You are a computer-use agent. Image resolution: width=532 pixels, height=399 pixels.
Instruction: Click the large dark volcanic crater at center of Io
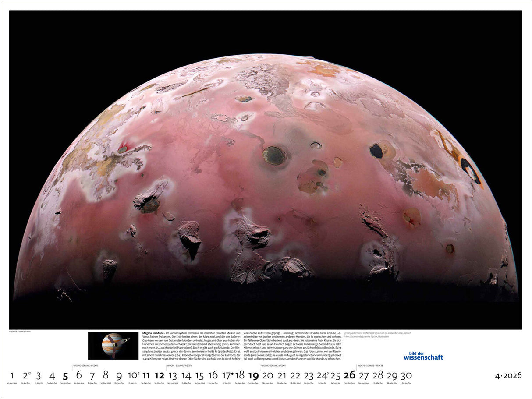click(x=274, y=155)
